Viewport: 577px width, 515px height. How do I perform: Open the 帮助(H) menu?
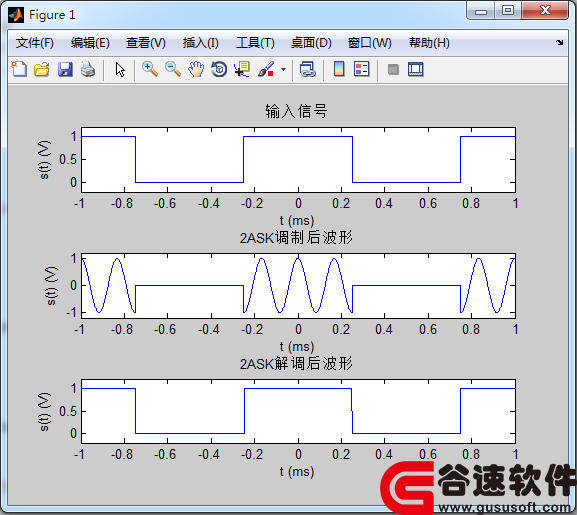pos(429,43)
